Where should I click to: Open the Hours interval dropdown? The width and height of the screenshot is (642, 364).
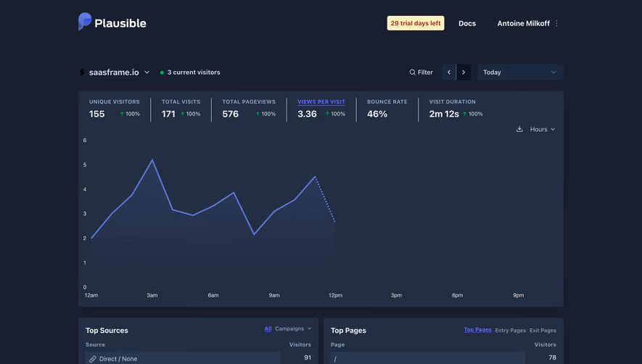tap(543, 129)
